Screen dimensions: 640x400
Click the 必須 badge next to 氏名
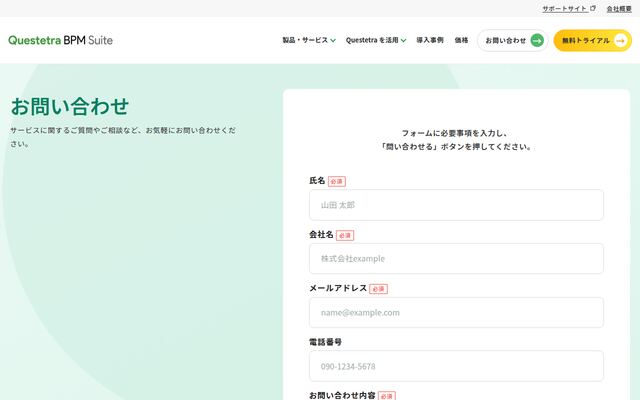pos(337,181)
